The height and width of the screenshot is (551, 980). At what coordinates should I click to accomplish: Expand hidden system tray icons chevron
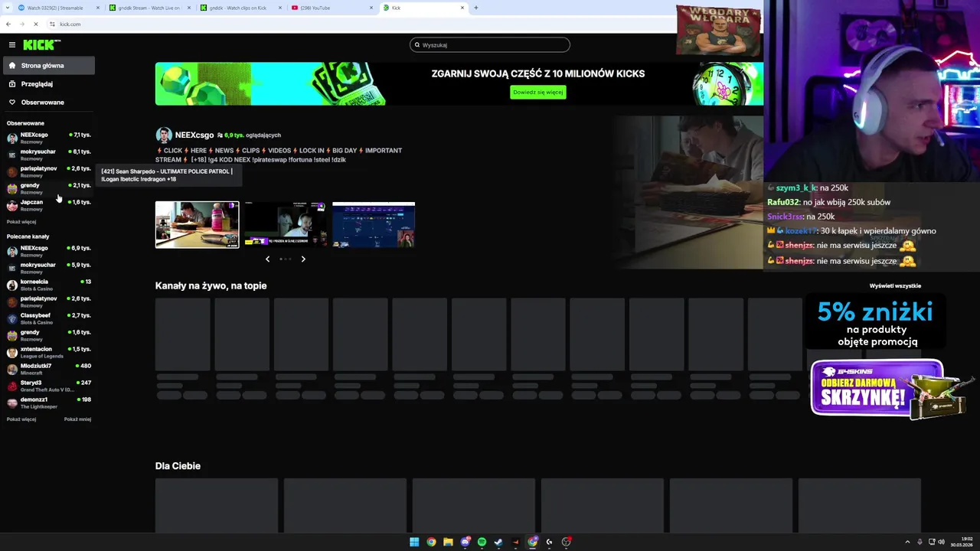pos(907,542)
